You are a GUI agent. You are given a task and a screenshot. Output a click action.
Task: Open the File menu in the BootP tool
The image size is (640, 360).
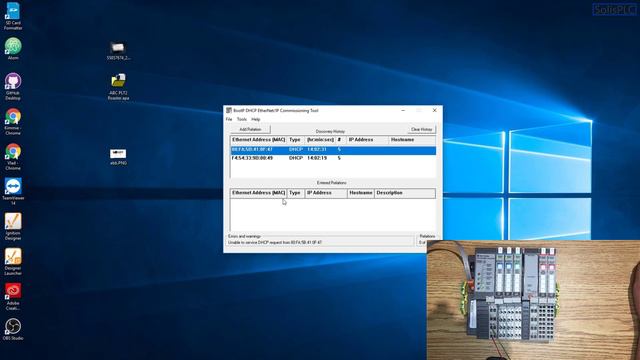pyautogui.click(x=229, y=119)
